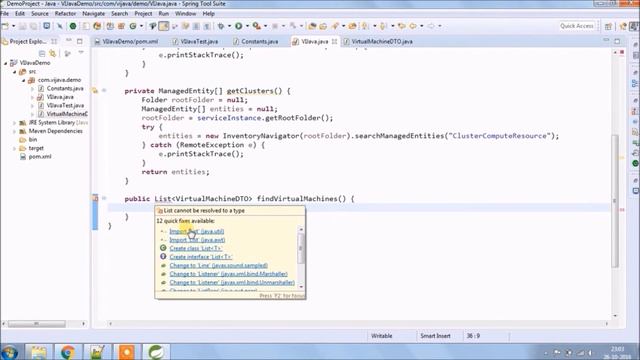Image resolution: width=640 pixels, height=360 pixels.
Task: Choose Change to 'Listener' (javax.xml.bind.Unmarshaller)
Action: tap(232, 282)
